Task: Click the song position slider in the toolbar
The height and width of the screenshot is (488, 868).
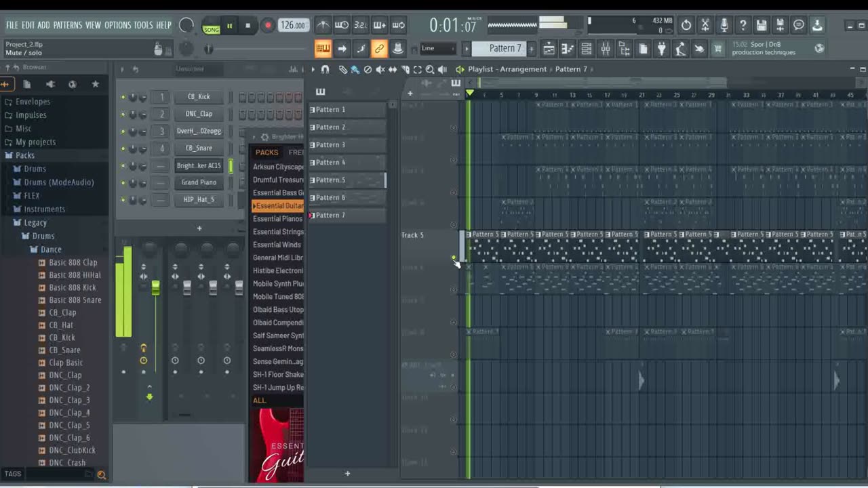Action: pos(258,49)
